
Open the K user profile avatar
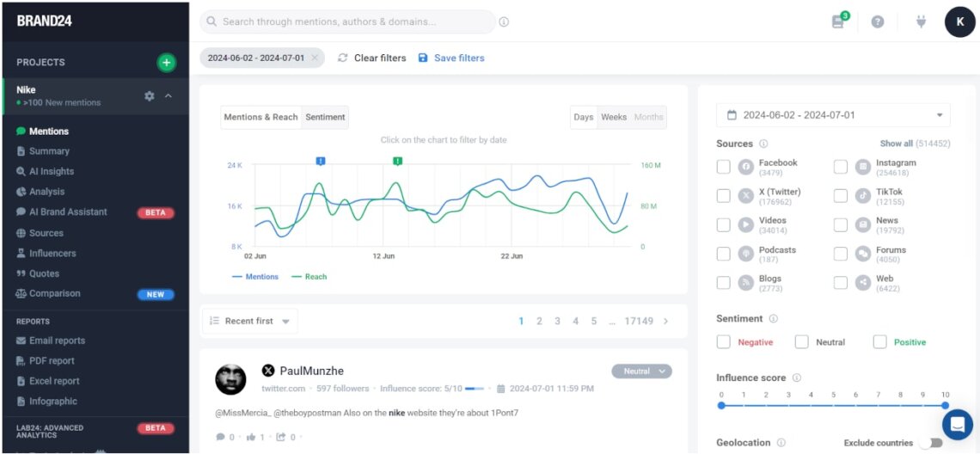[960, 21]
